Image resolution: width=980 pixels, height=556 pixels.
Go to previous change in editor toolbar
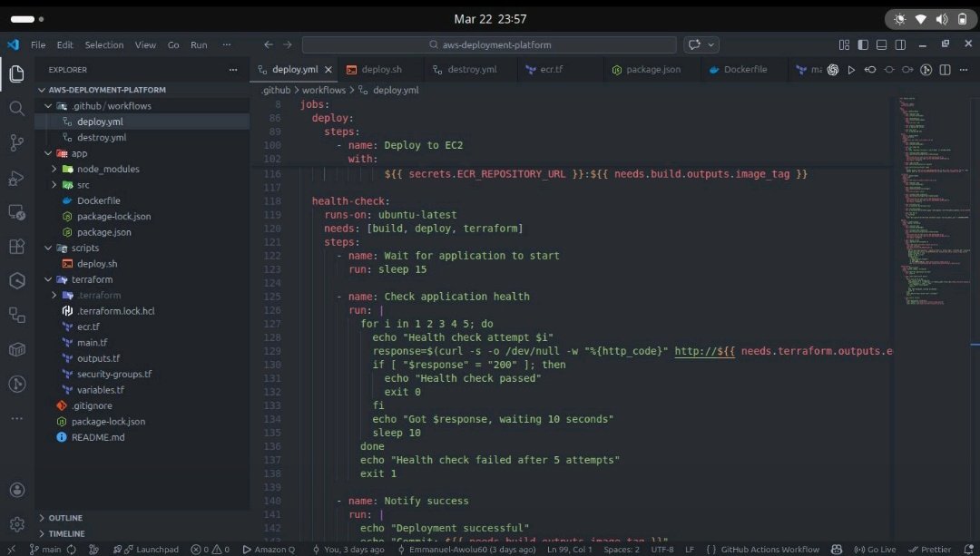(x=870, y=70)
